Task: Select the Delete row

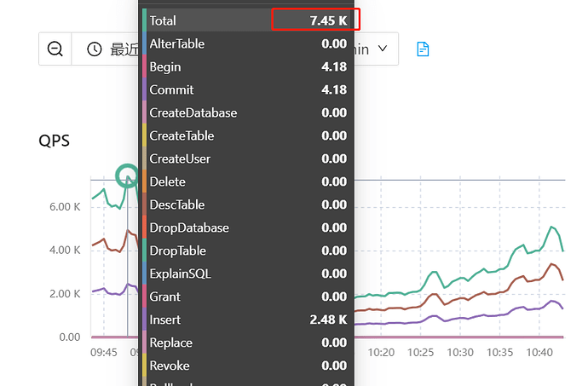Action: point(248,181)
